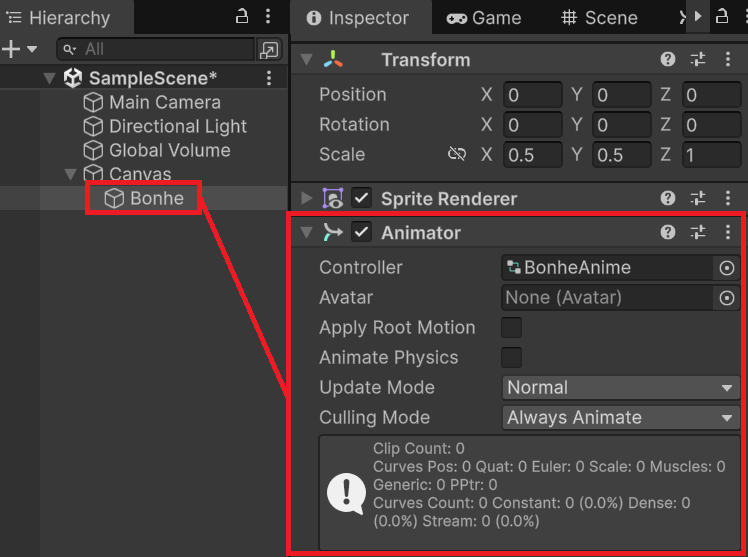Image resolution: width=748 pixels, height=557 pixels.
Task: Open the Update Mode dropdown
Action: point(620,388)
